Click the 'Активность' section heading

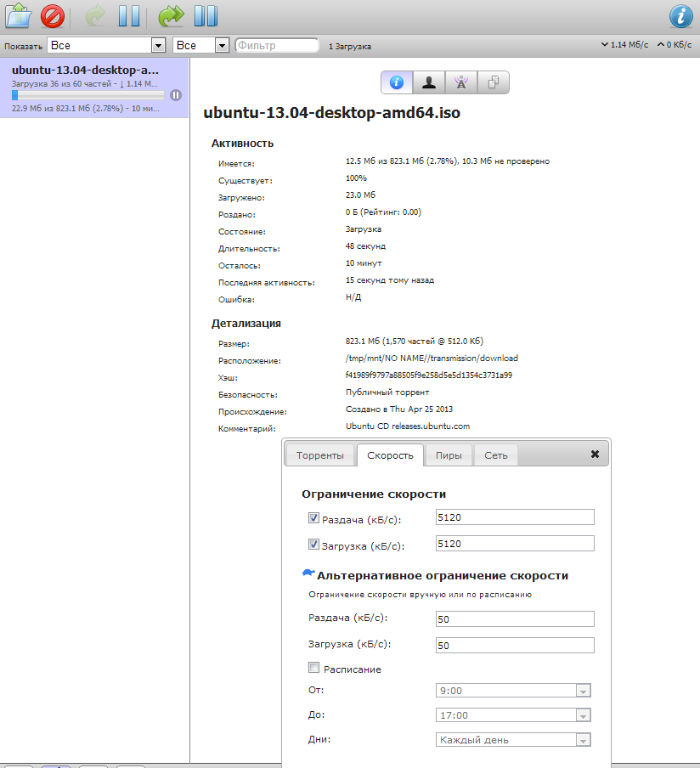[x=242, y=144]
